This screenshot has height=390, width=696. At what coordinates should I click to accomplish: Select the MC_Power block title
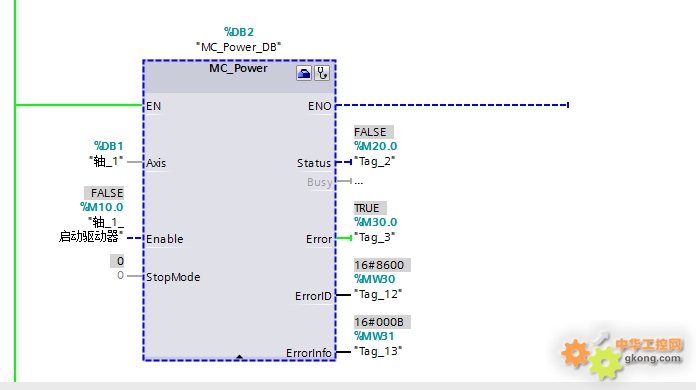click(238, 68)
